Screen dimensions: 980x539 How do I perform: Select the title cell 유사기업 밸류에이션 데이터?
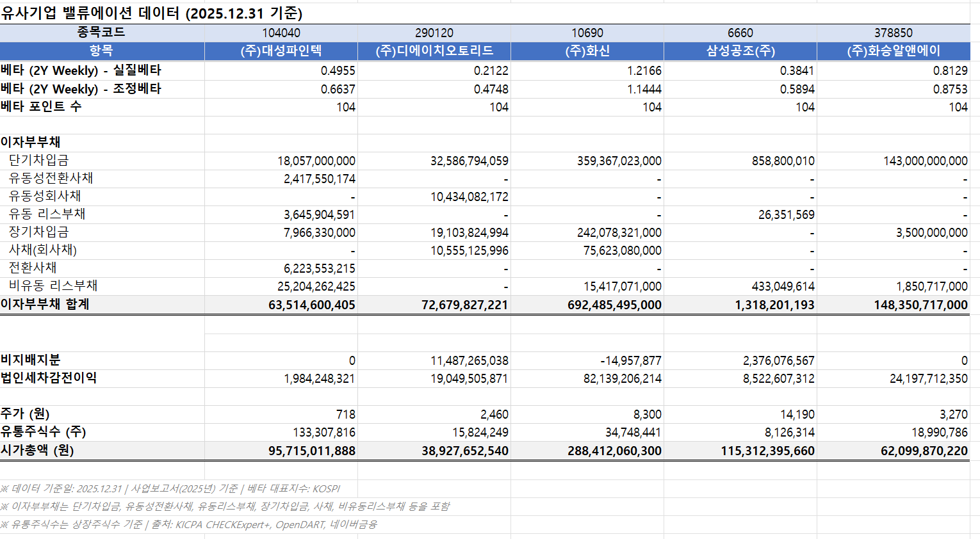152,13
